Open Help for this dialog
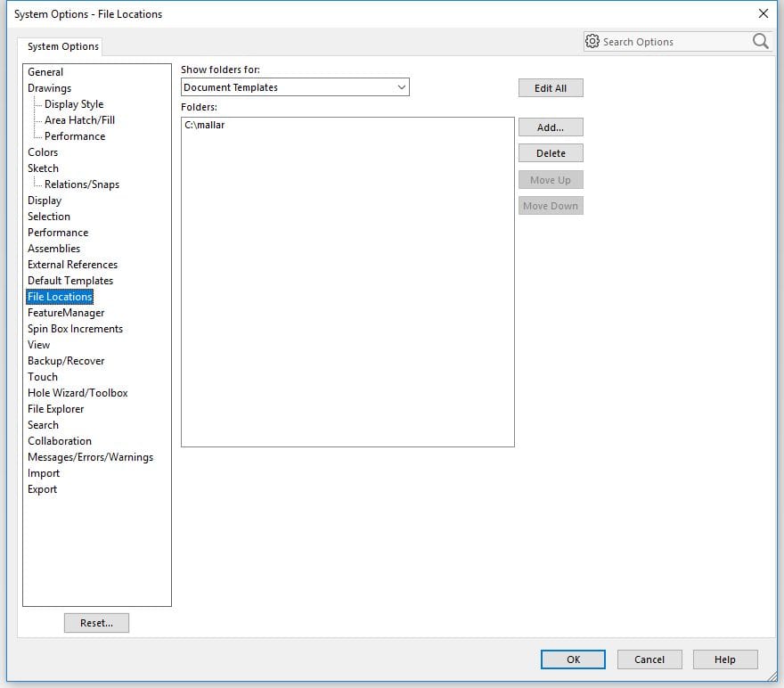Screen dimensions: 784x688 pos(724,659)
